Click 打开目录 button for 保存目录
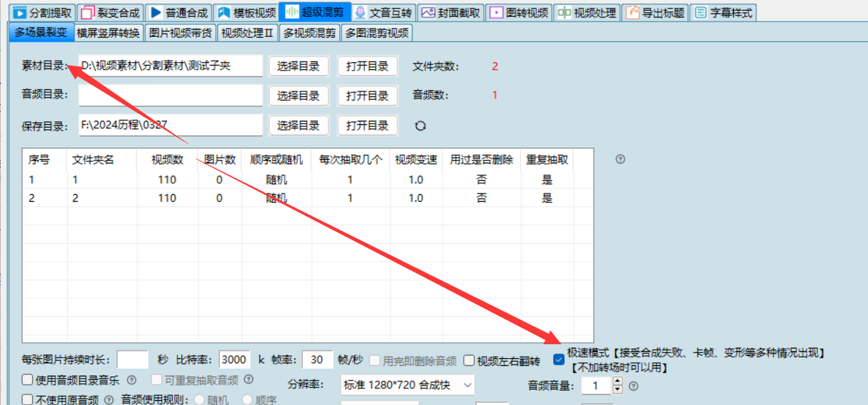This screenshot has height=405, width=868. coord(367,126)
